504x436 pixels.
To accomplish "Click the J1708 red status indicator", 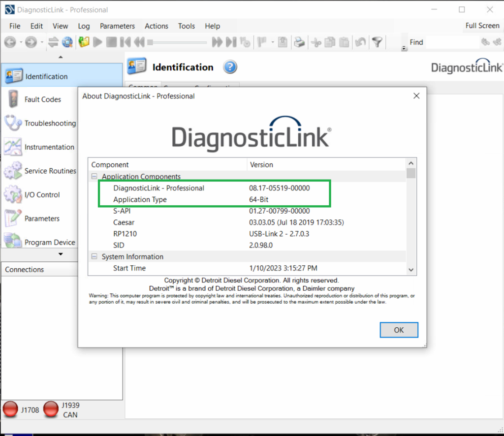I will point(10,409).
